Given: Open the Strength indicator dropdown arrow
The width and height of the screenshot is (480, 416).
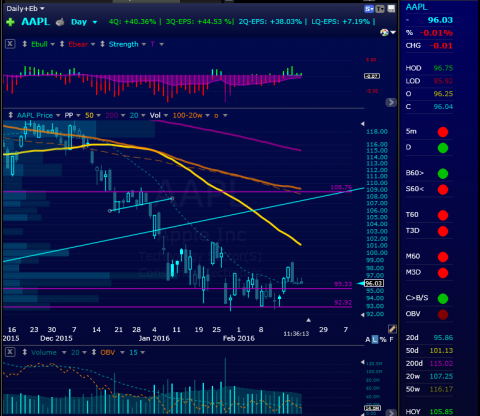Looking at the screenshot, I should pyautogui.click(x=144, y=44).
